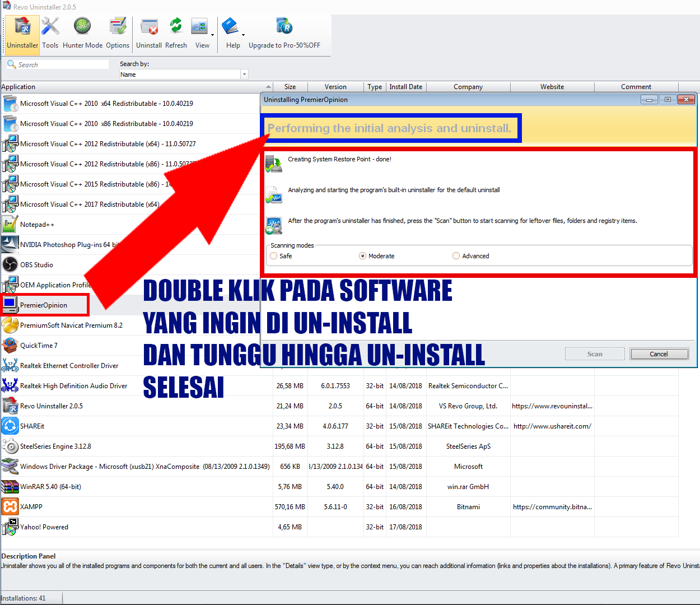Expand the Help dropdown arrow
Image resolution: width=700 pixels, height=605 pixels.
pos(243,35)
